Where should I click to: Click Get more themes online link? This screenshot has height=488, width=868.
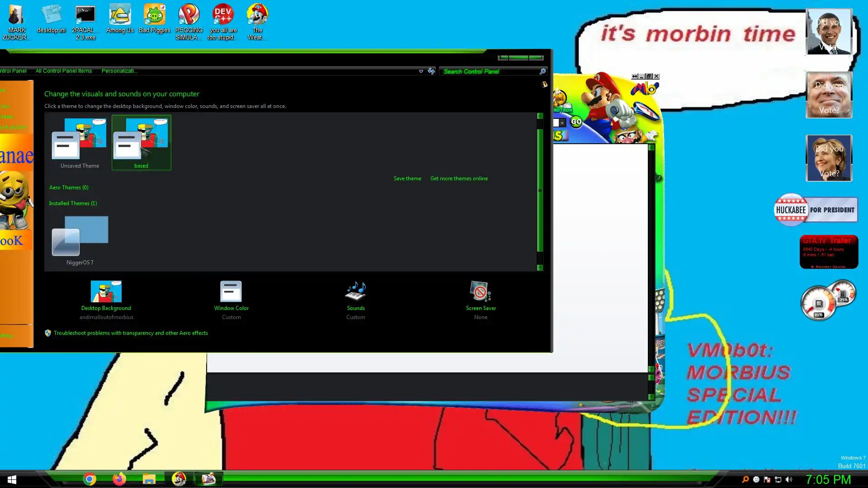[458, 178]
